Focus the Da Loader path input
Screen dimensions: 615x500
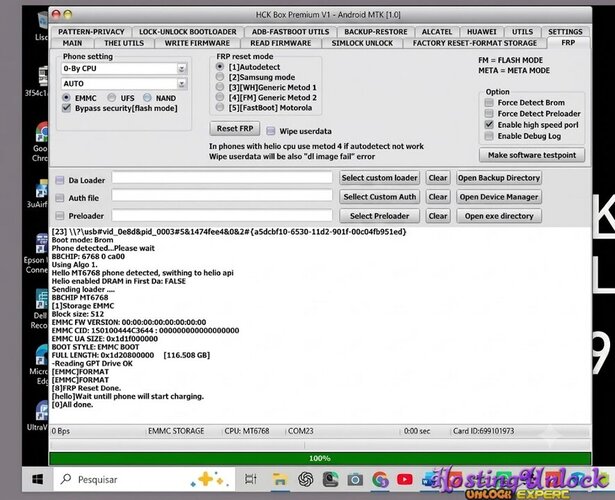222,177
